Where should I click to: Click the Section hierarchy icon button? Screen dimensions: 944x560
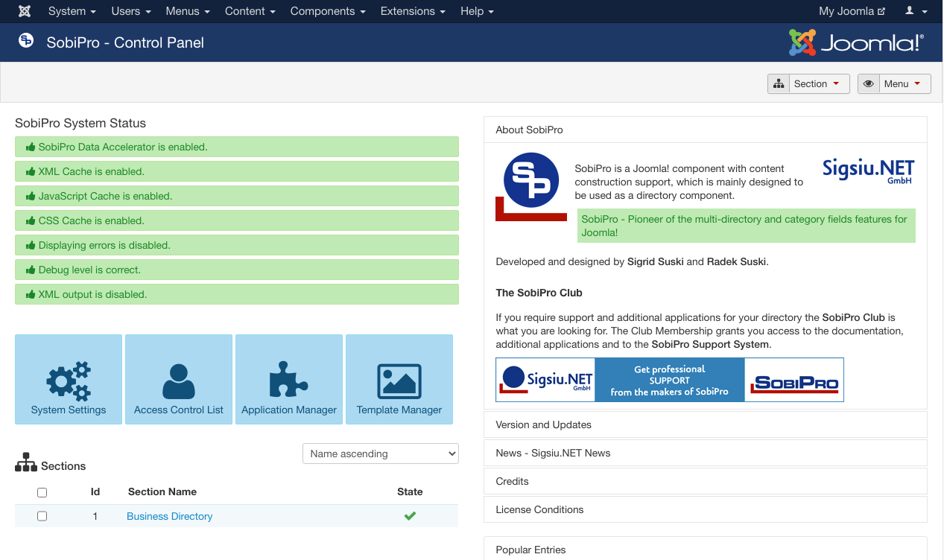(x=779, y=84)
